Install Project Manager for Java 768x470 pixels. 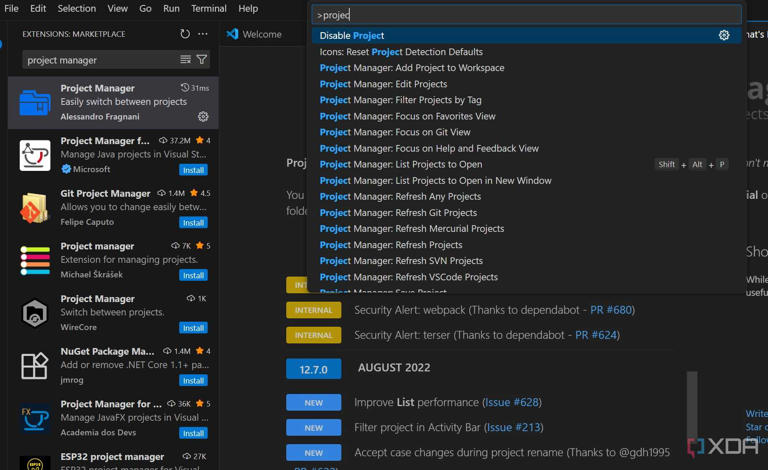193,170
